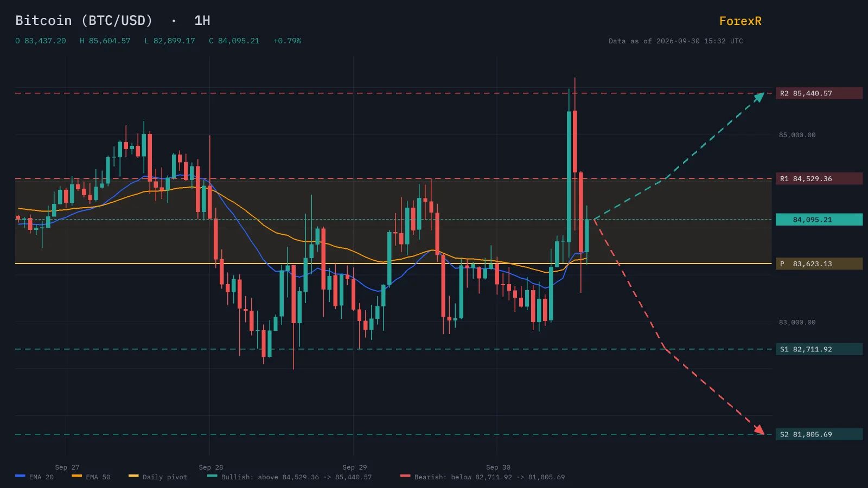The image size is (868, 488).
Task: Select the S2 81,805.69 support label
Action: pos(819,434)
